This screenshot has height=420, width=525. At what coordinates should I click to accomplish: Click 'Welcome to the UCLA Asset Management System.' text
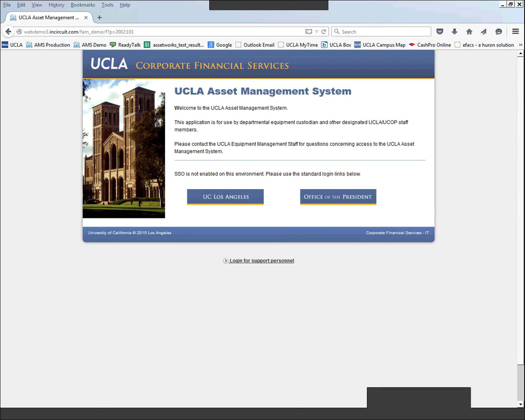pyautogui.click(x=231, y=108)
